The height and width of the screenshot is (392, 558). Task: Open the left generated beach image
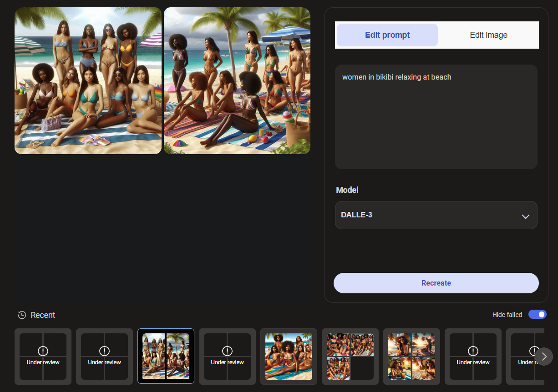(x=88, y=80)
